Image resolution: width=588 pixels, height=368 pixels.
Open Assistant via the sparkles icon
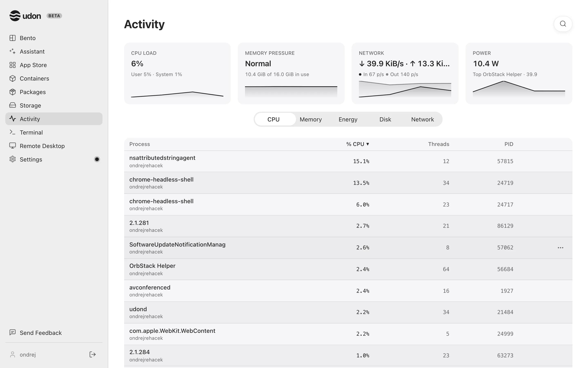[x=13, y=51]
